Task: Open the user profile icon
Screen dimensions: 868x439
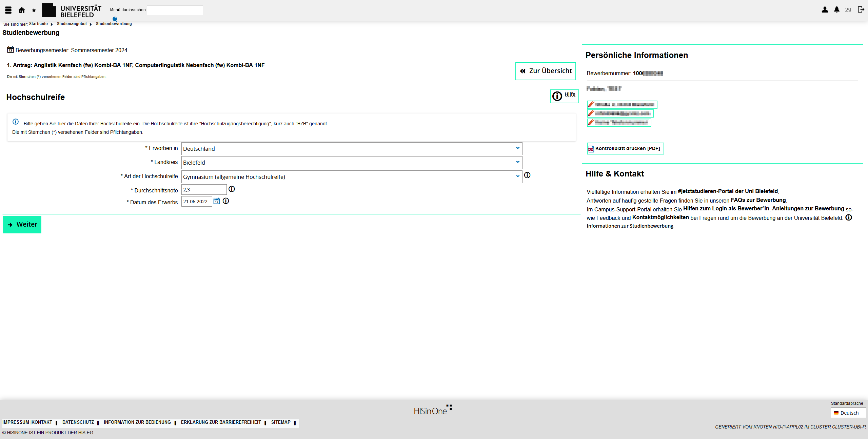Action: 825,10
